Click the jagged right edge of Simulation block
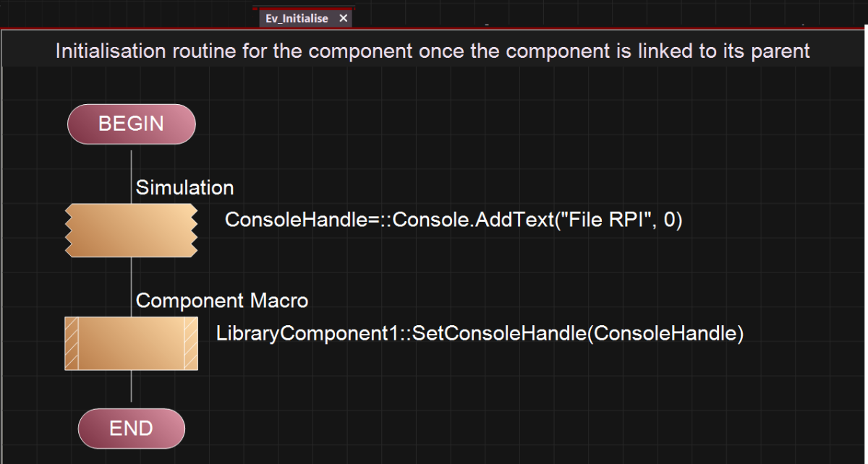Viewport: 868px width, 464px height. click(193, 231)
